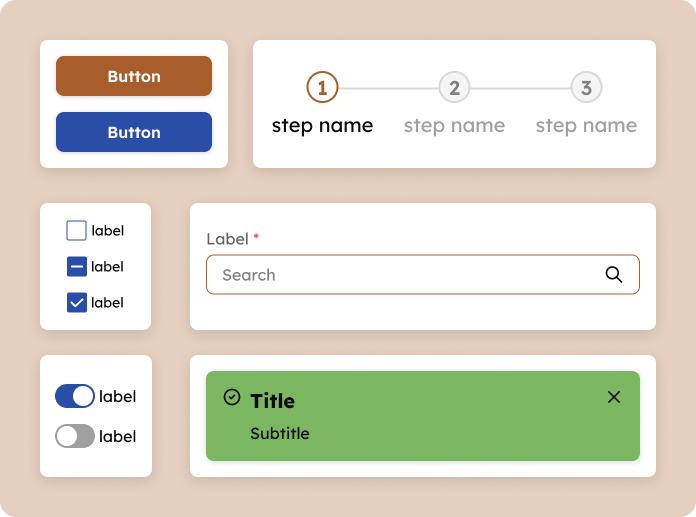The width and height of the screenshot is (696, 517).
Task: Focus the Search input field
Action: tap(400, 275)
